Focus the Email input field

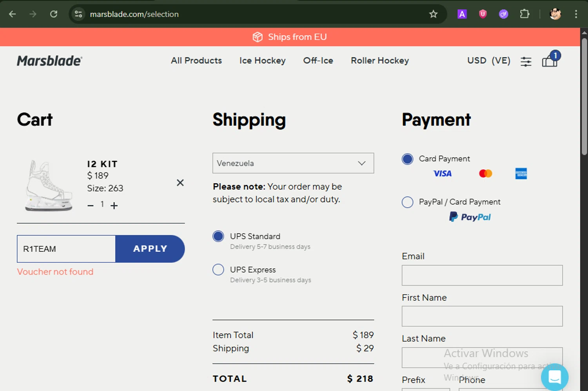point(482,275)
